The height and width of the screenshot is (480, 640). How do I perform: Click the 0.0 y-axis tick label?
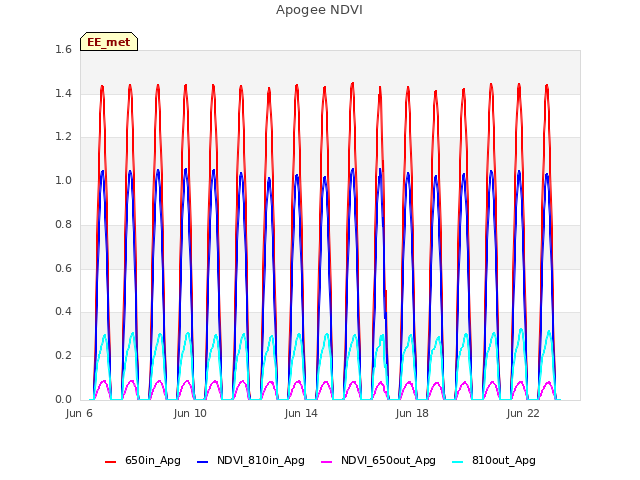coord(63,399)
